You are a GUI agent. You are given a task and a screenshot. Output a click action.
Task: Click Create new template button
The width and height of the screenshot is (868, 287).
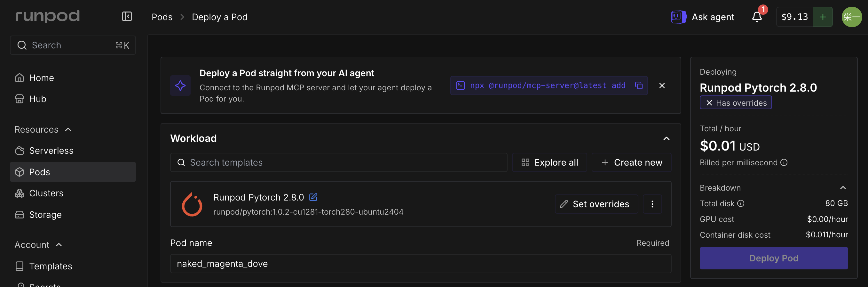pos(631,162)
